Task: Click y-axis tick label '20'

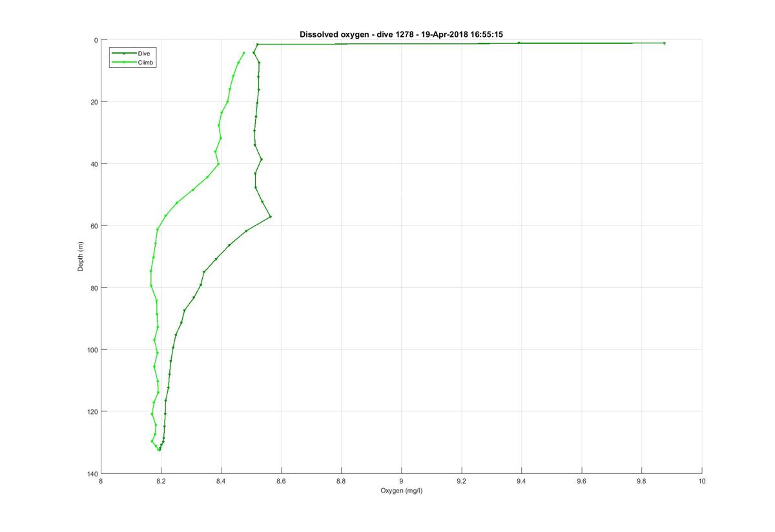Action: tap(94, 102)
